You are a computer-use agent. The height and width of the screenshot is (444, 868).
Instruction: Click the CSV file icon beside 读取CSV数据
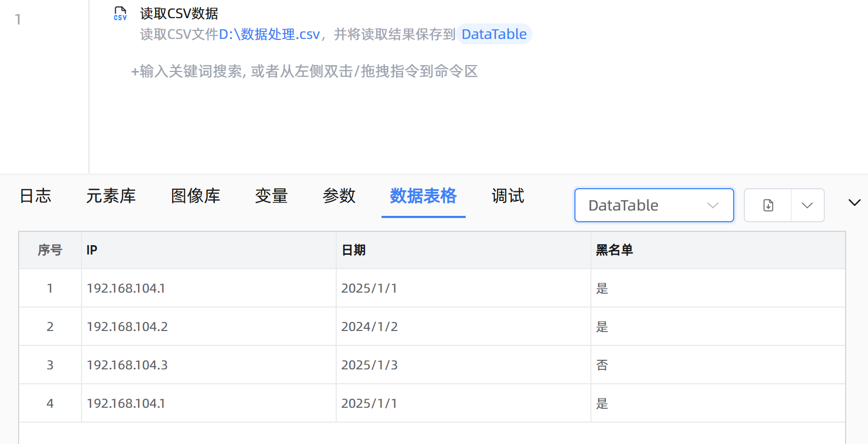click(120, 14)
